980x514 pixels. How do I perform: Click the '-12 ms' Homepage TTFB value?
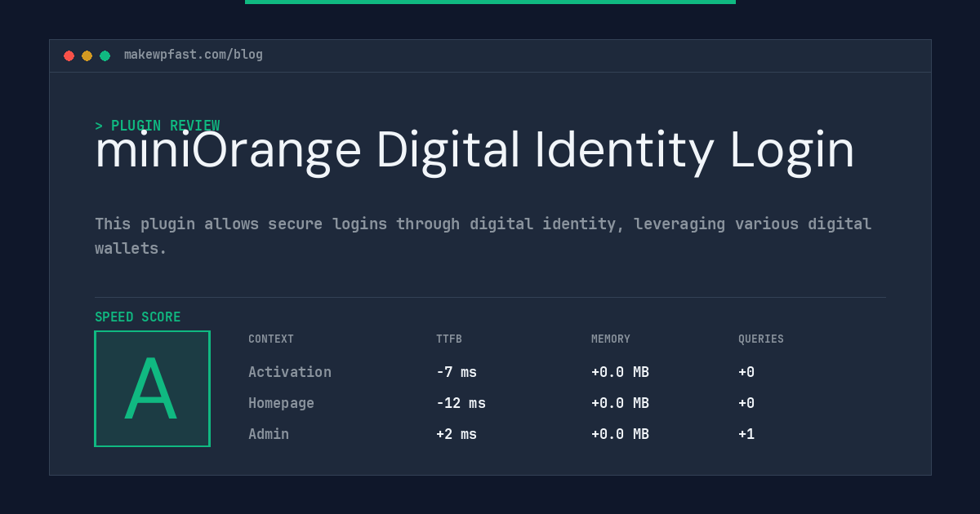pos(461,403)
